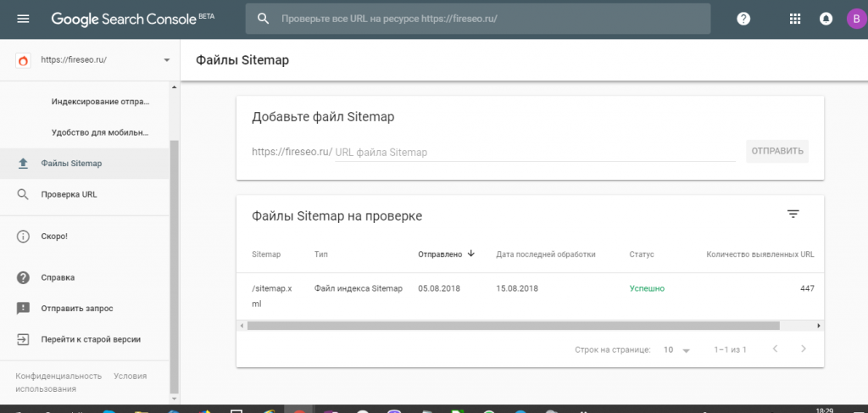Click the search magnifier icon in URL bar

click(x=264, y=19)
